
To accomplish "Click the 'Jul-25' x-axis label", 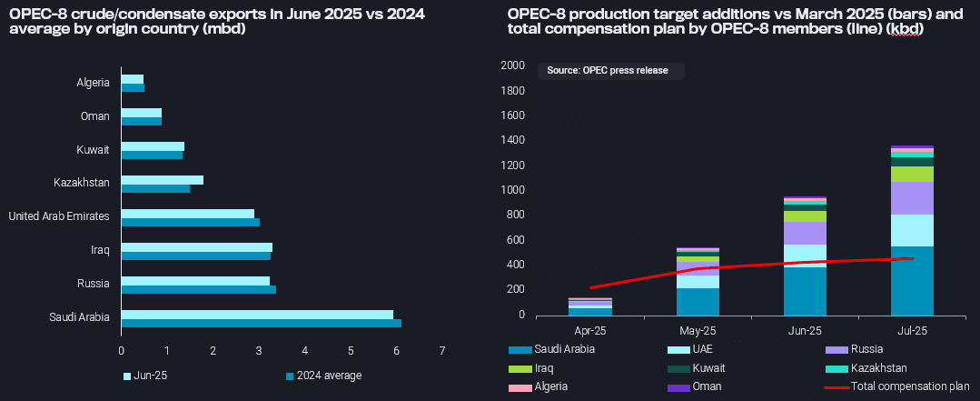I will 912,330.
